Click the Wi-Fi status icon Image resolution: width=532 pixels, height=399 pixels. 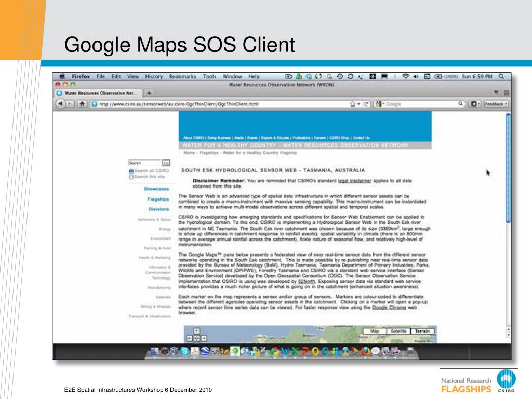click(x=405, y=76)
